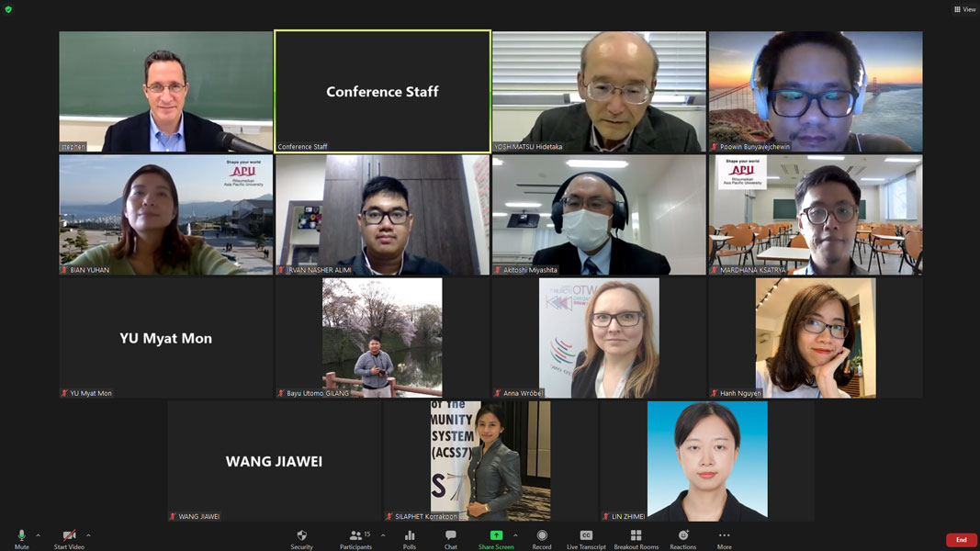
Task: Start Video from the camera button
Action: pos(69,536)
